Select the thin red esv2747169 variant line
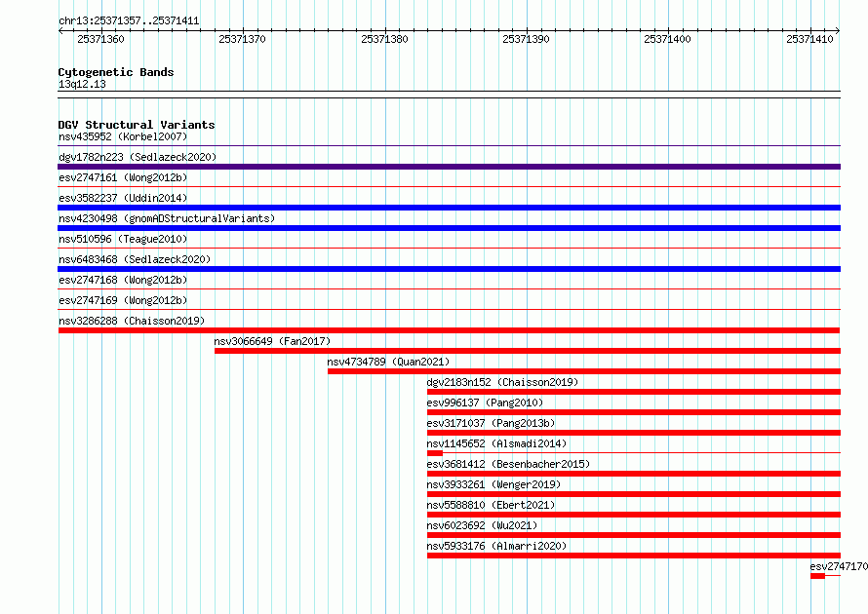Image resolution: width=868 pixels, height=614 pixels. pos(449,310)
